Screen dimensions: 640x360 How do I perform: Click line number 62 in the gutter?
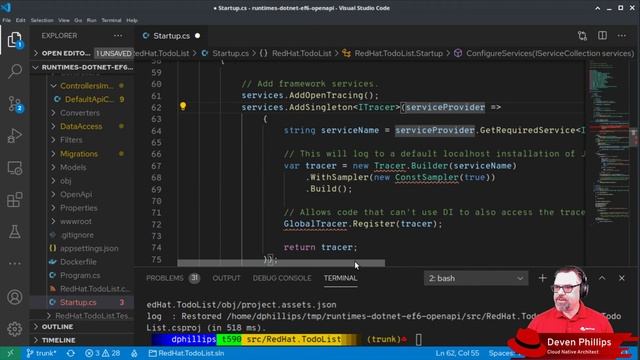click(156, 107)
